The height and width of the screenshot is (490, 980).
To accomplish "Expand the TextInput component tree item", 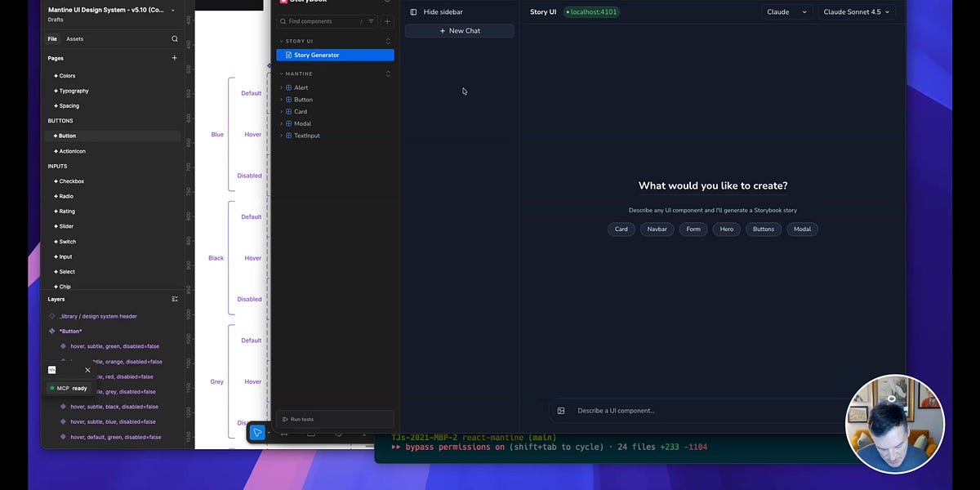I will [281, 136].
